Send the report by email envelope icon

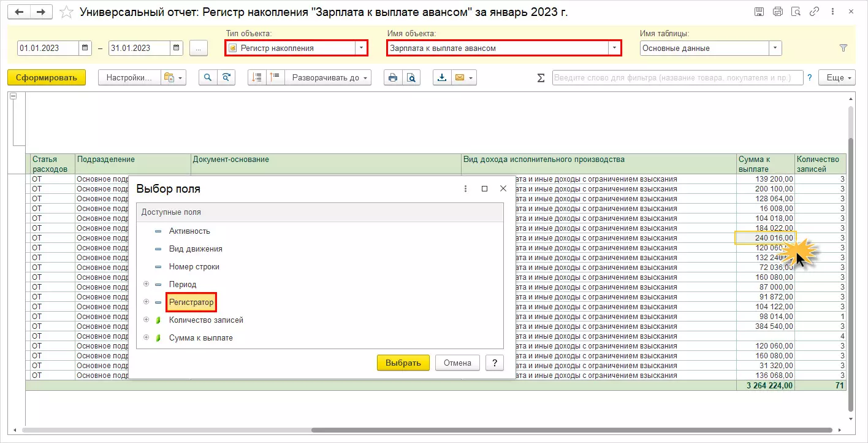[x=459, y=78]
